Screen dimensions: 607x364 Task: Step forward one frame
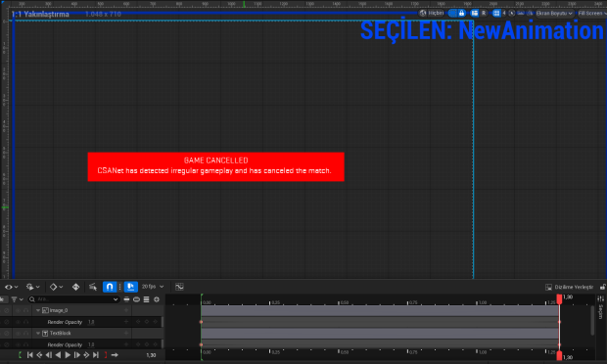77,355
